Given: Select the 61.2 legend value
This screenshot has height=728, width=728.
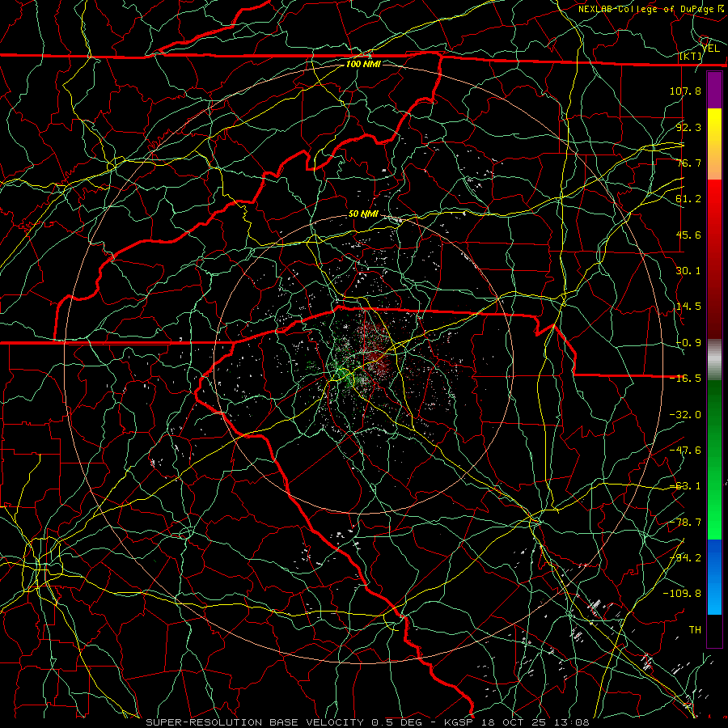Looking at the screenshot, I should point(688,199).
